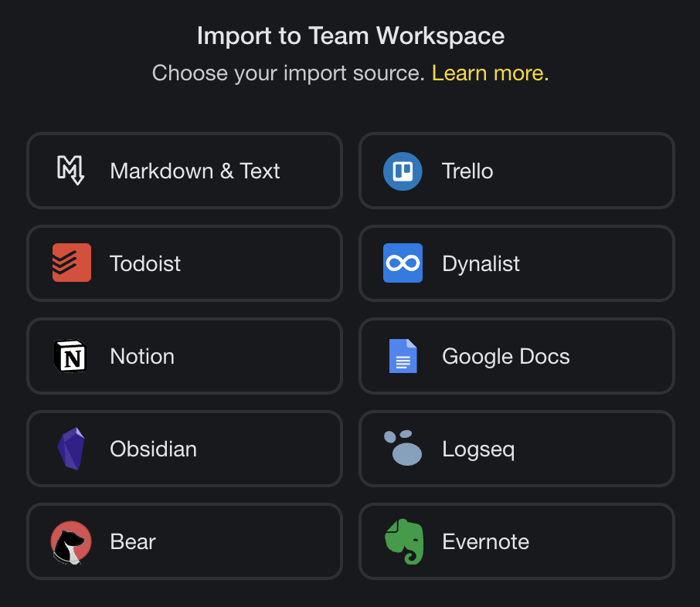Import from Todoist text label
This screenshot has height=607, width=700.
tap(145, 263)
